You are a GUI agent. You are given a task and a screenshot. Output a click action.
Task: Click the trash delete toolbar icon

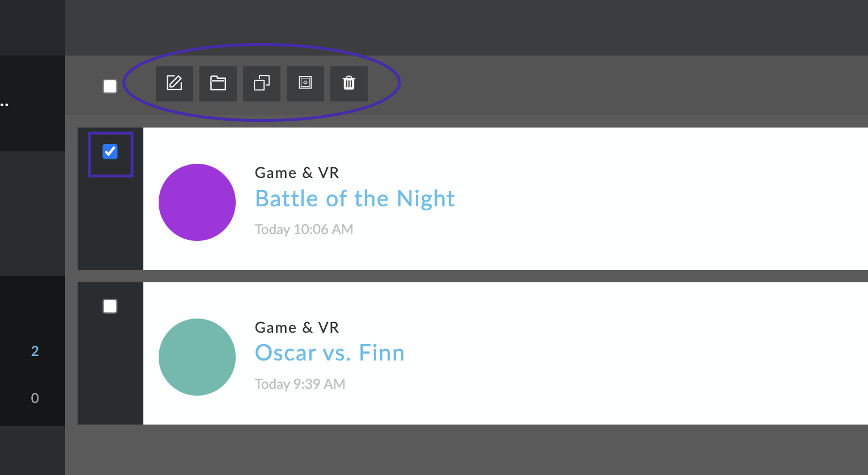(349, 83)
